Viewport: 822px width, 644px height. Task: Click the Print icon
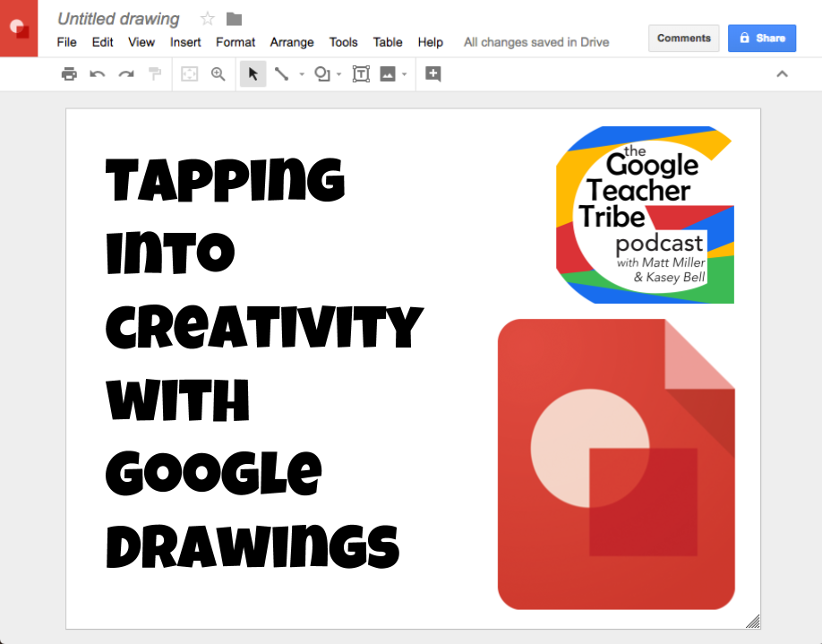[69, 74]
